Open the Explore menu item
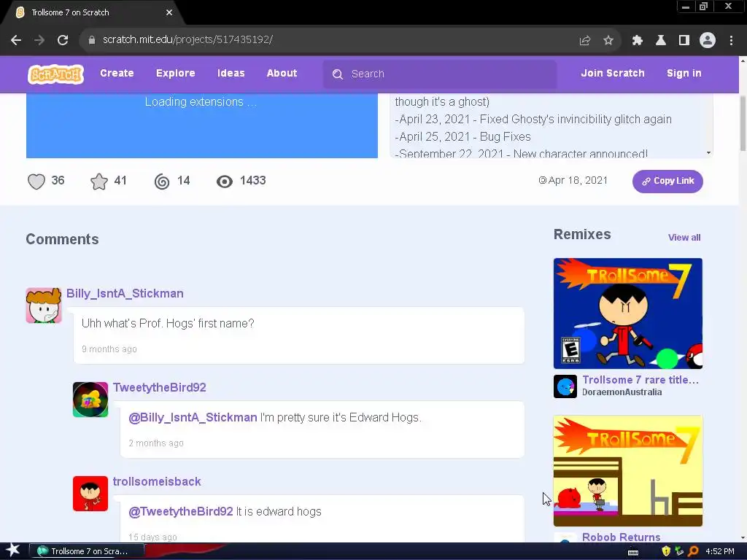This screenshot has height=560, width=747. click(x=175, y=74)
